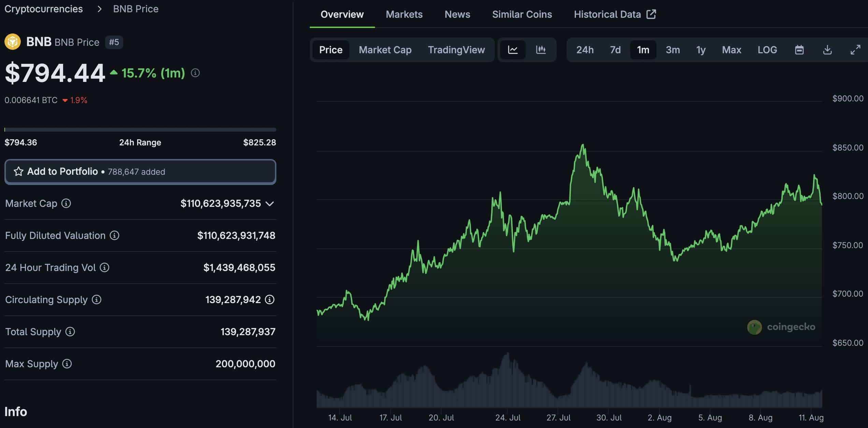Switch chart view to Market Cap

pos(385,50)
